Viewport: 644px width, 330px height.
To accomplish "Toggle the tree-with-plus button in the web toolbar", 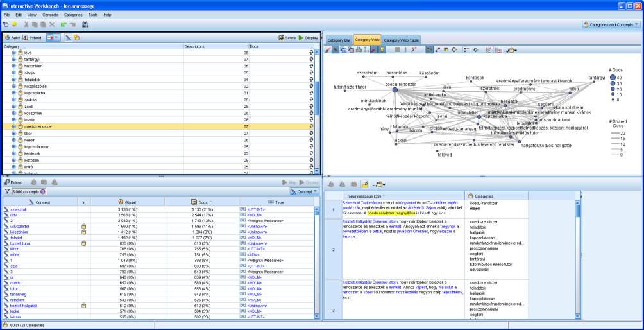I will click(488, 49).
